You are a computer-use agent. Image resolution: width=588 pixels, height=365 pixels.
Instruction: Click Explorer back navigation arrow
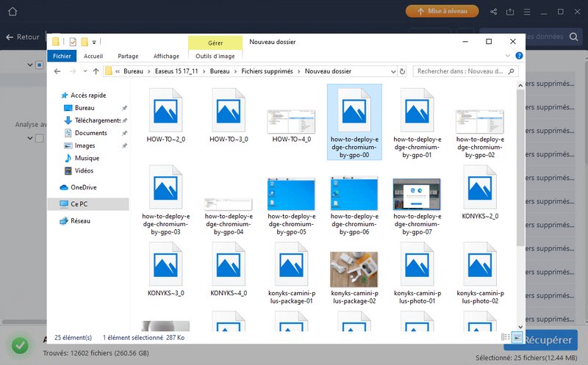(x=57, y=71)
